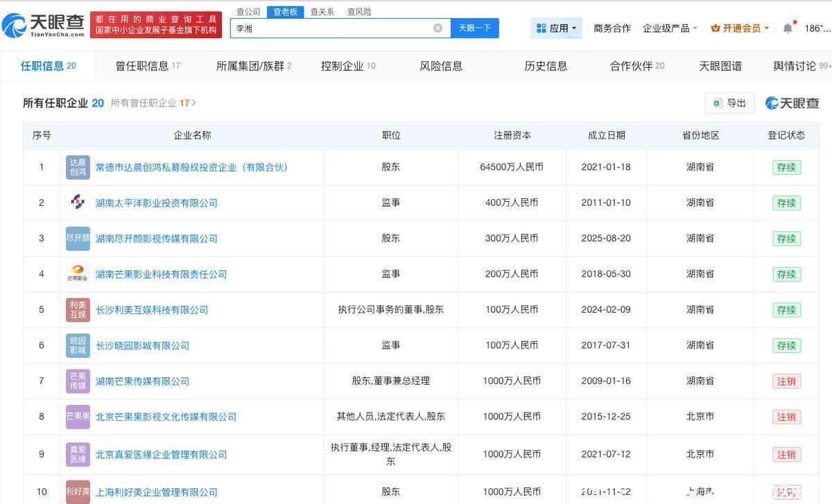Expand the 企业级产品 dropdown menu
Screen dimensions: 832x504
670,28
